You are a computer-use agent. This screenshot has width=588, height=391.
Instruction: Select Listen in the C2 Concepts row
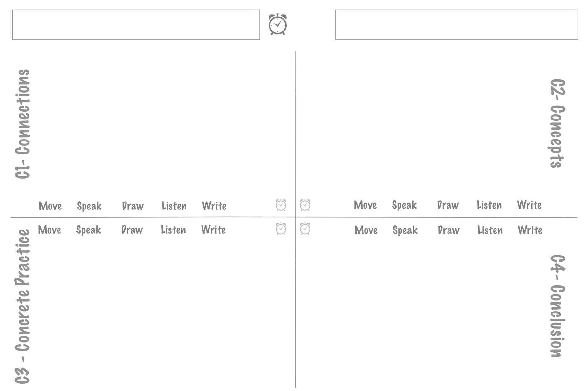click(x=489, y=205)
